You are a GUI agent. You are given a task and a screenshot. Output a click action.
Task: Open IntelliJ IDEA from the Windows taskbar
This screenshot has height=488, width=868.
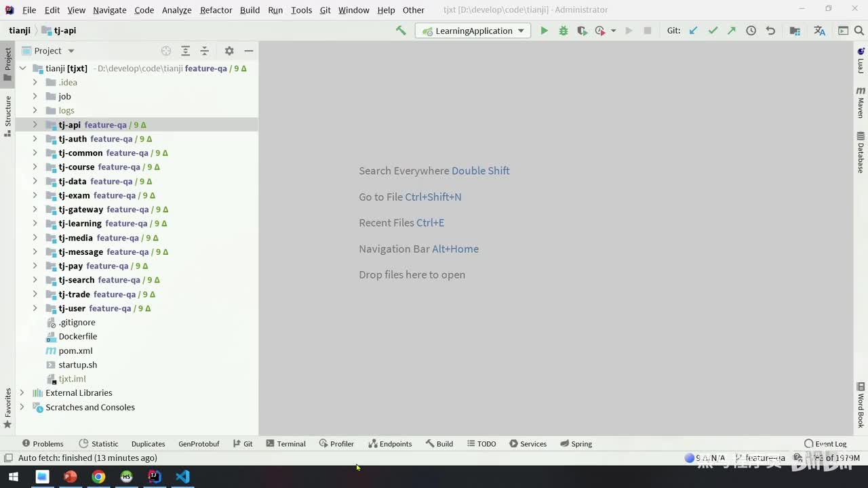[155, 476]
